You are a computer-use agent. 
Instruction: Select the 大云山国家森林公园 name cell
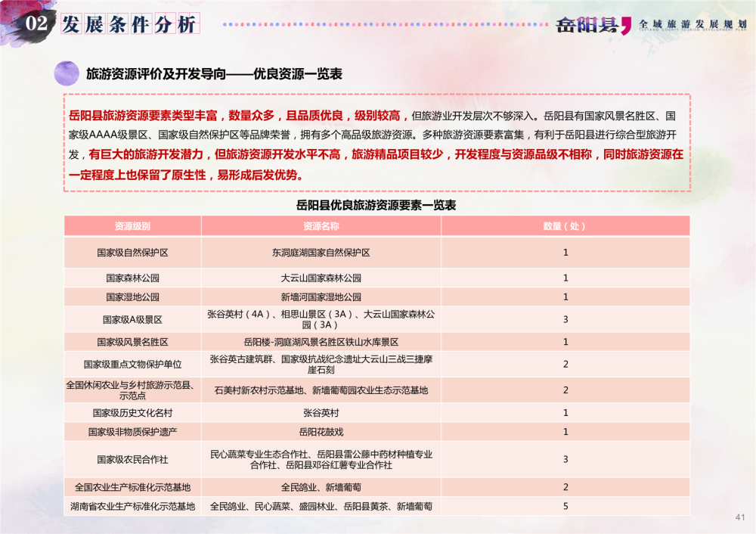(x=321, y=278)
